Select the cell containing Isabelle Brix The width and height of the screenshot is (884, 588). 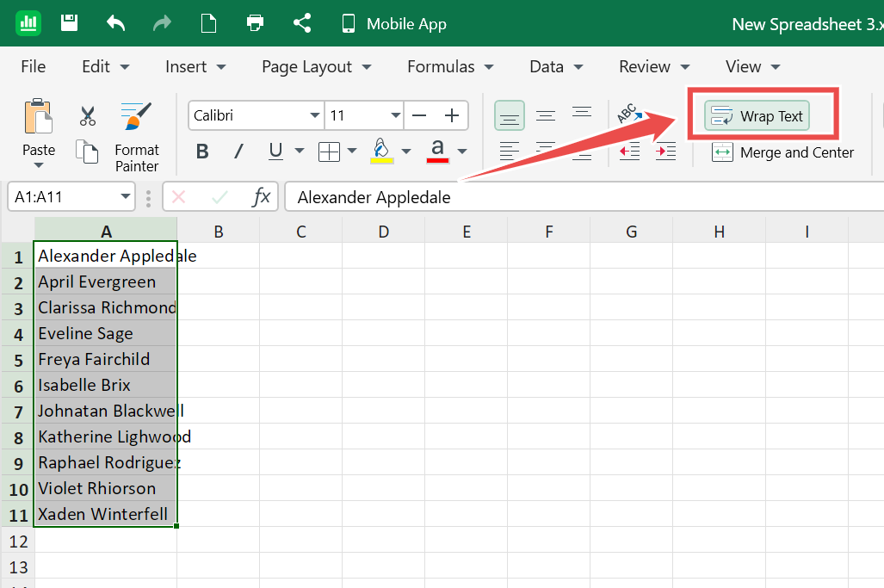pos(106,385)
